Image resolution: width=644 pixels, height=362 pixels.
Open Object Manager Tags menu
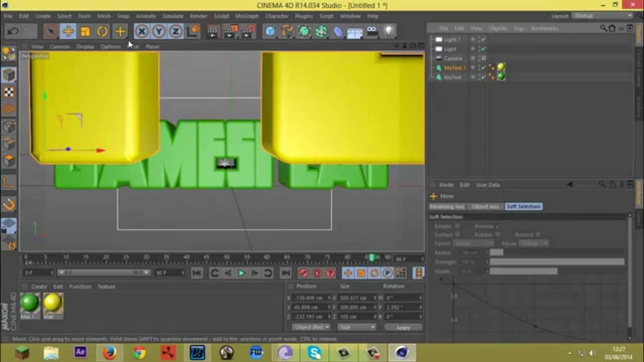tap(519, 29)
